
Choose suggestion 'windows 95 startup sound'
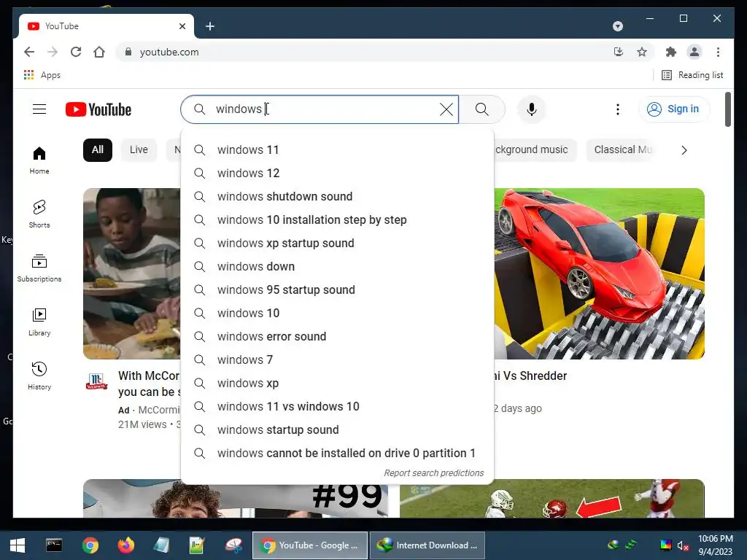(x=337, y=290)
